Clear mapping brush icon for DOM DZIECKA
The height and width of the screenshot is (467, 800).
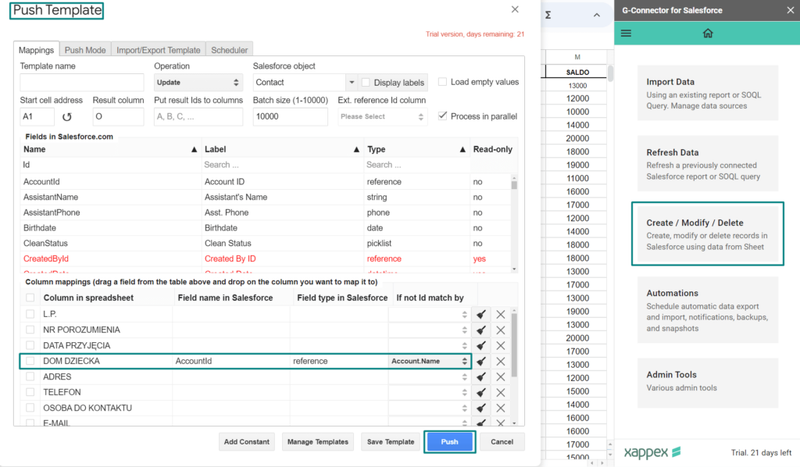pos(481,361)
